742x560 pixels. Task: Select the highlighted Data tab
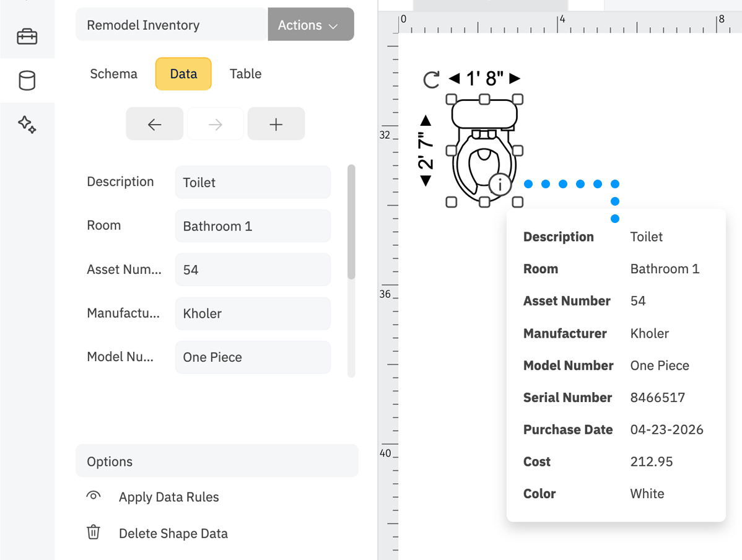183,74
